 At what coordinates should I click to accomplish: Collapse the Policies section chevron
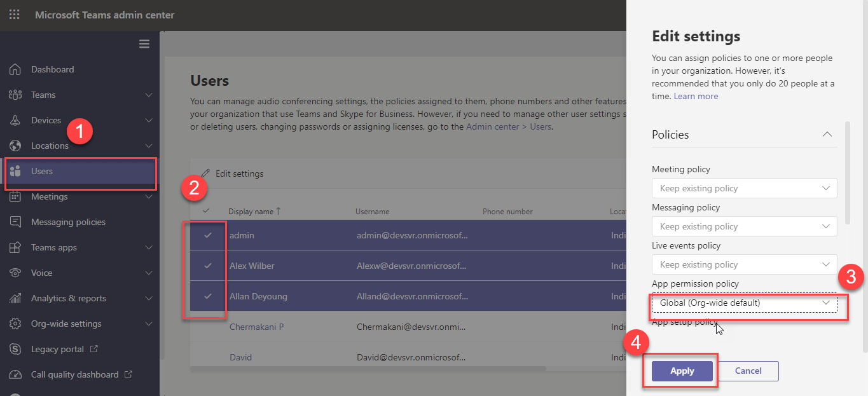click(827, 135)
